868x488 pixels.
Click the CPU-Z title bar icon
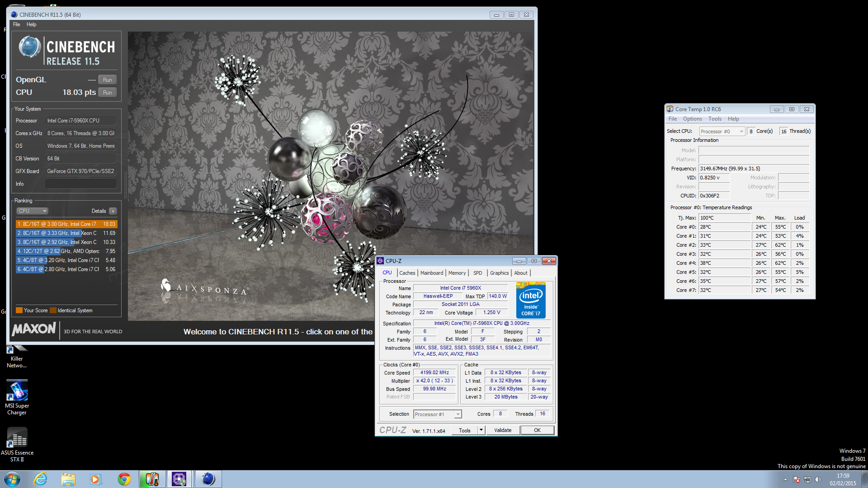380,261
